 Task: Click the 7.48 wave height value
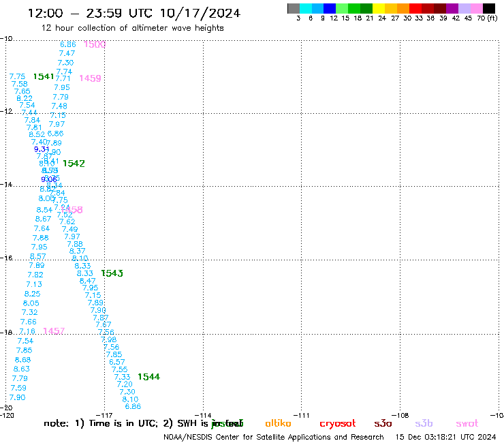tap(59, 106)
